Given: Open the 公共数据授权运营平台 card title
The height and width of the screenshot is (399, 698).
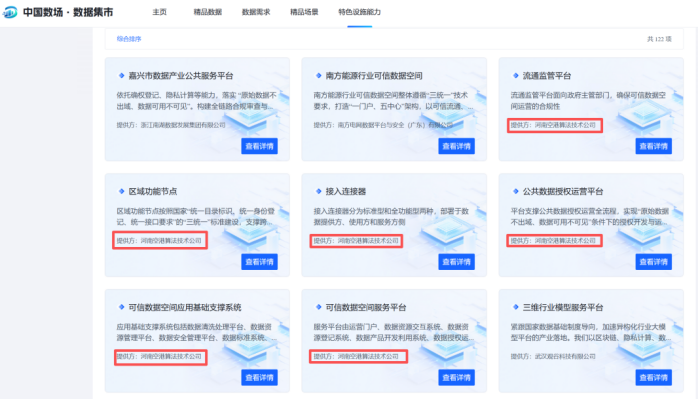Looking at the screenshot, I should (x=563, y=191).
